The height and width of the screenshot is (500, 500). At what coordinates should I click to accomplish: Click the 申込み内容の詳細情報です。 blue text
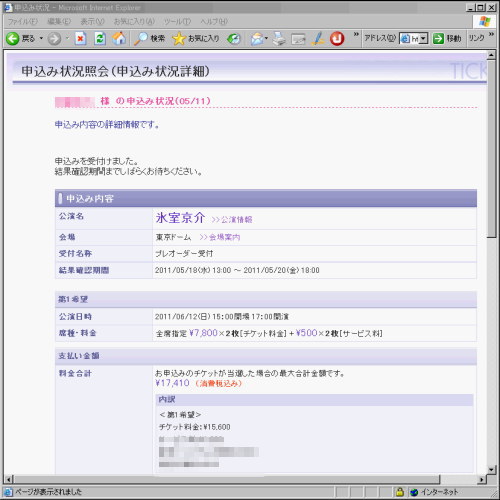tap(107, 125)
